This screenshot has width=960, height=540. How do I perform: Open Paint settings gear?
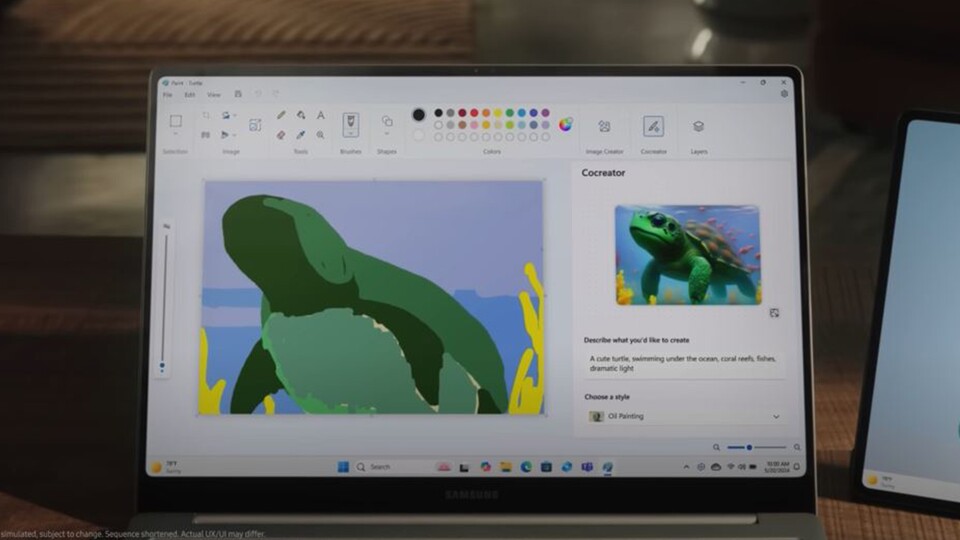784,94
